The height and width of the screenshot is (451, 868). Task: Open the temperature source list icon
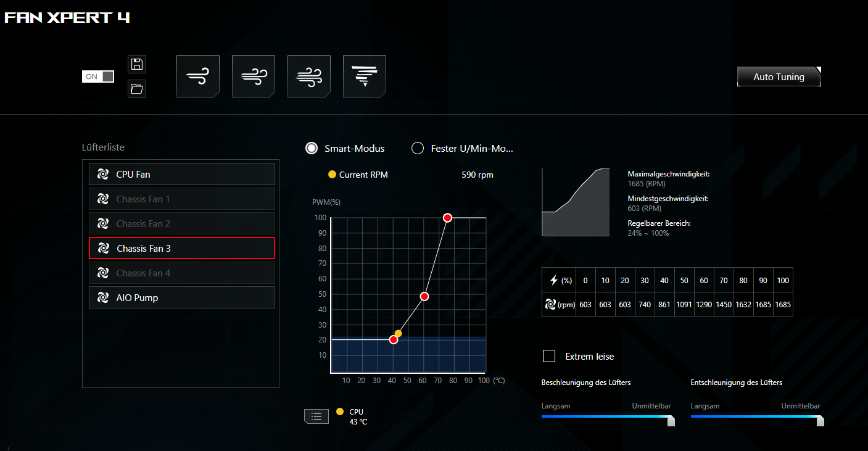316,416
